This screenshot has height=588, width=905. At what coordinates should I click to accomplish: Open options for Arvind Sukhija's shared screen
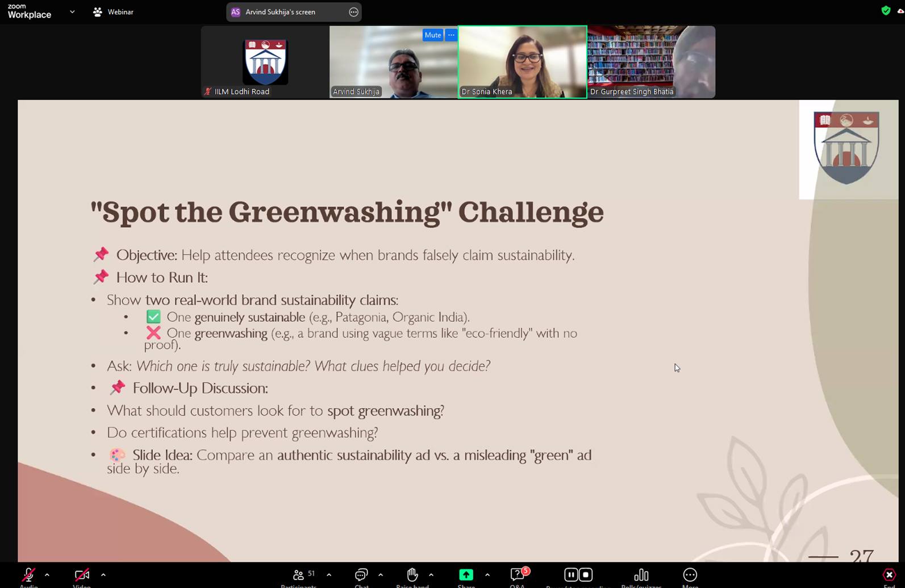tap(353, 12)
